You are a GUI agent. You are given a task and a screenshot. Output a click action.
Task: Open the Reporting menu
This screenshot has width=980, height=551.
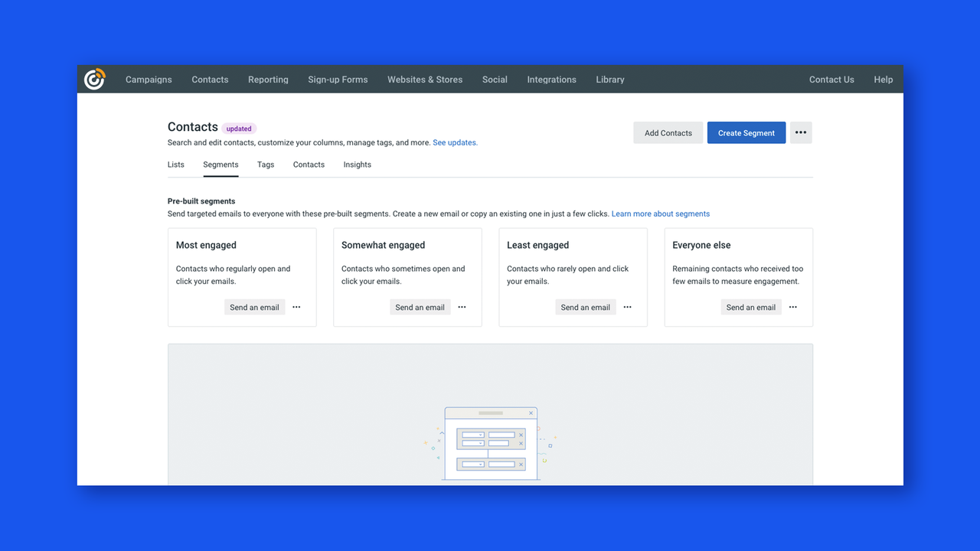(x=268, y=80)
